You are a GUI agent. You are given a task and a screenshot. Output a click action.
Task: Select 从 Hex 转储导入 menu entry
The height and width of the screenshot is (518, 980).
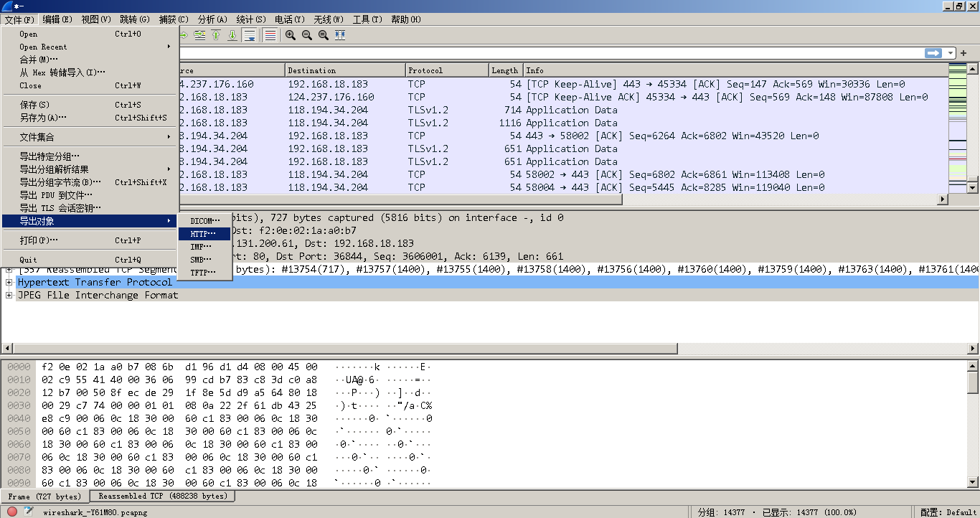tap(90, 72)
